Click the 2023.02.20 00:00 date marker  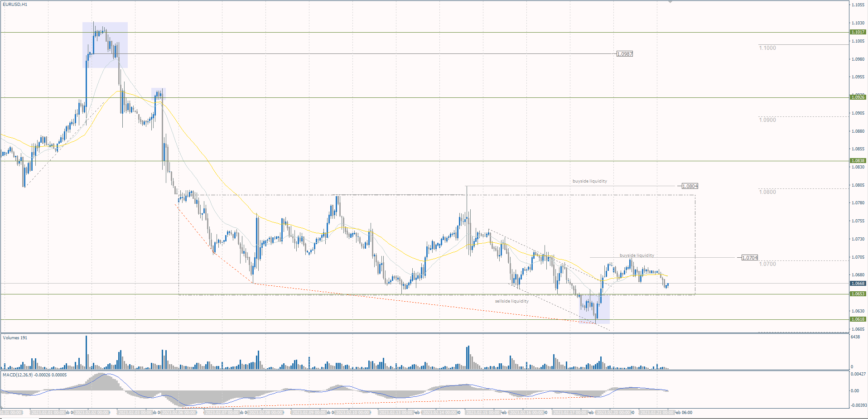[x=613, y=413]
